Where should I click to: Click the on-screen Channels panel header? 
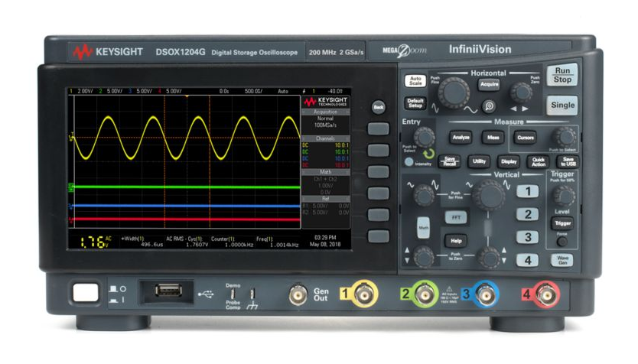325,138
